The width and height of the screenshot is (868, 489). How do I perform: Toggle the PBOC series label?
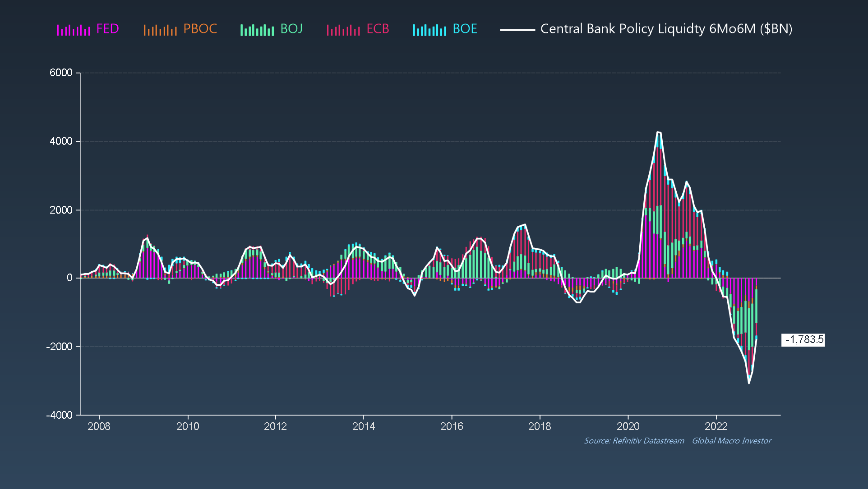pyautogui.click(x=200, y=29)
